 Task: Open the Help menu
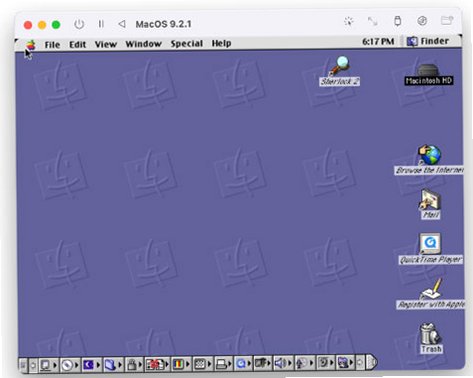click(x=221, y=43)
